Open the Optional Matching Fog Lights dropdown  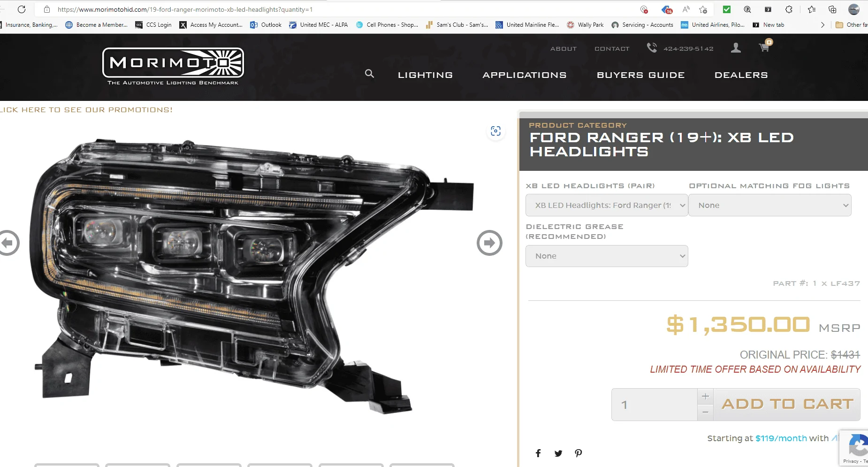[x=769, y=205]
